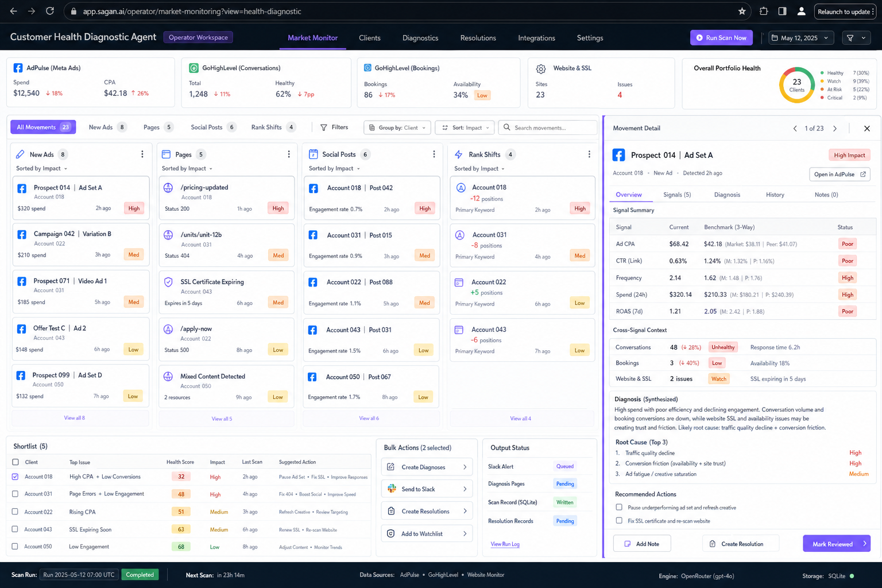The height and width of the screenshot is (588, 882).
Task: Expand Rank Shifts Sorted by Impact dropdown
Action: (x=479, y=168)
